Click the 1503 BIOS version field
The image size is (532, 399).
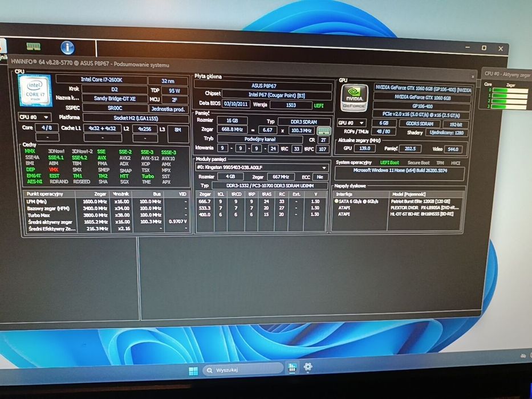click(x=291, y=105)
